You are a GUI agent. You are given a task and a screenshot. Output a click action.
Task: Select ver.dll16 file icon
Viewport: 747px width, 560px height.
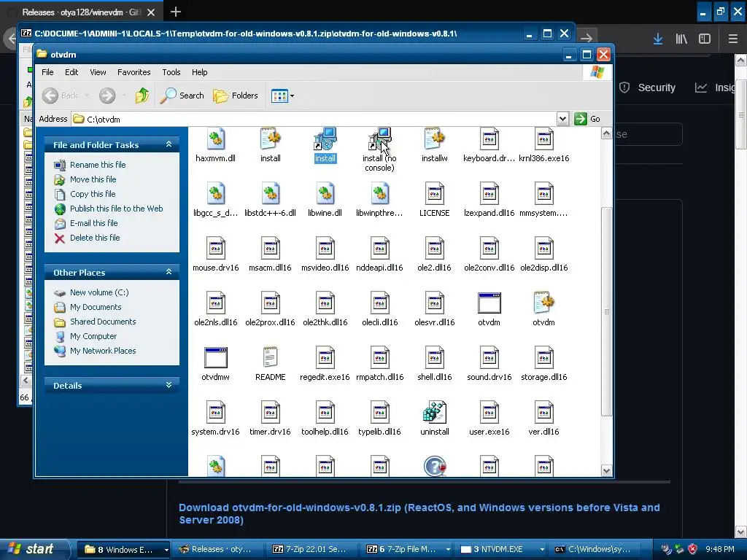(543, 413)
